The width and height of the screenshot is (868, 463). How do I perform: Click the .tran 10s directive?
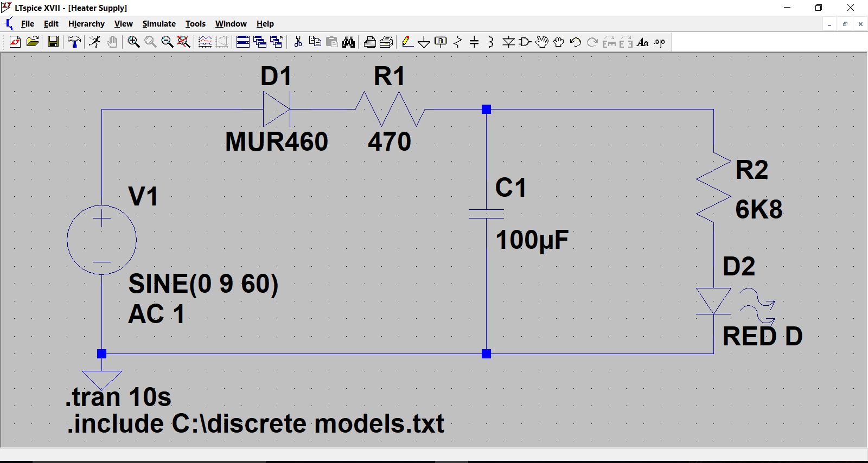pyautogui.click(x=118, y=397)
